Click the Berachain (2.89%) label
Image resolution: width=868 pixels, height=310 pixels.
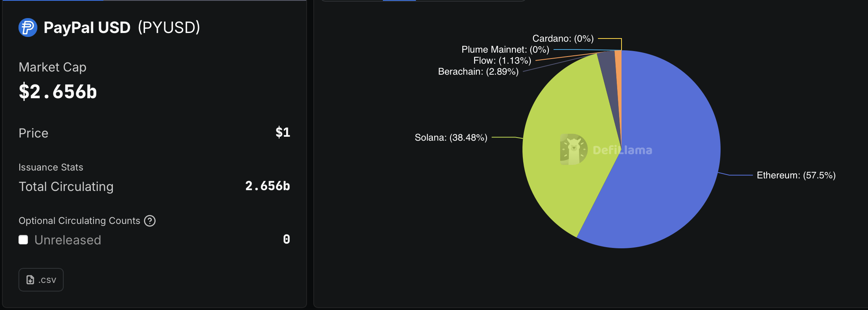click(x=478, y=72)
